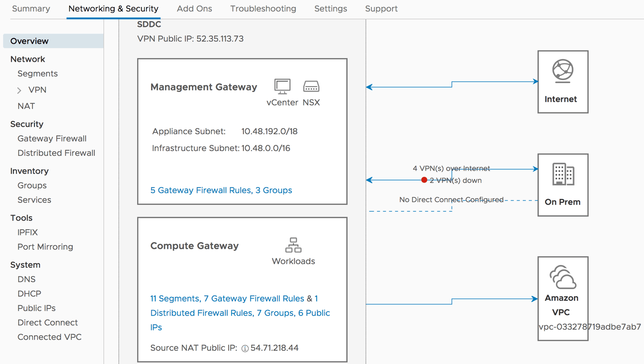
Task: Open the 7 Gateway Firewall Rules link
Action: click(254, 299)
